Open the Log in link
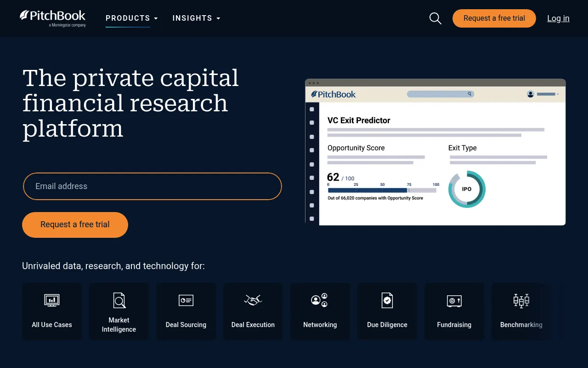This screenshot has width=588, height=368. (x=558, y=18)
